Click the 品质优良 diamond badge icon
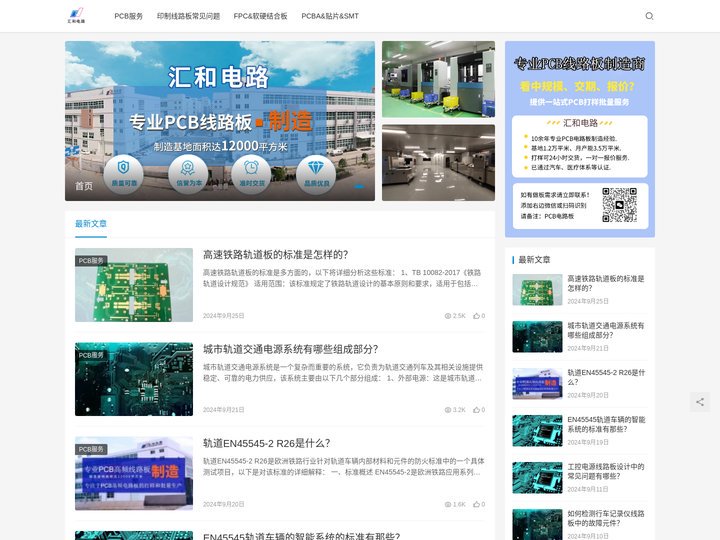 (316, 174)
